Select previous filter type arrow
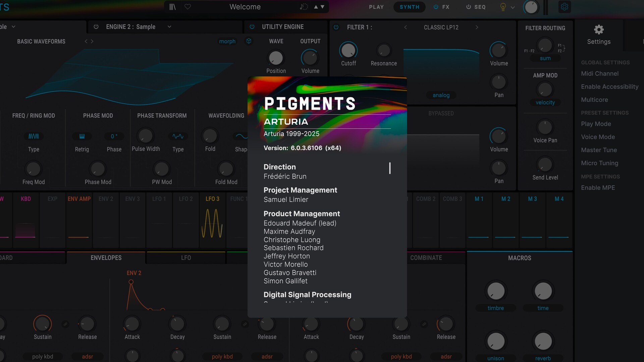Image resolution: width=644 pixels, height=362 pixels. click(x=406, y=27)
